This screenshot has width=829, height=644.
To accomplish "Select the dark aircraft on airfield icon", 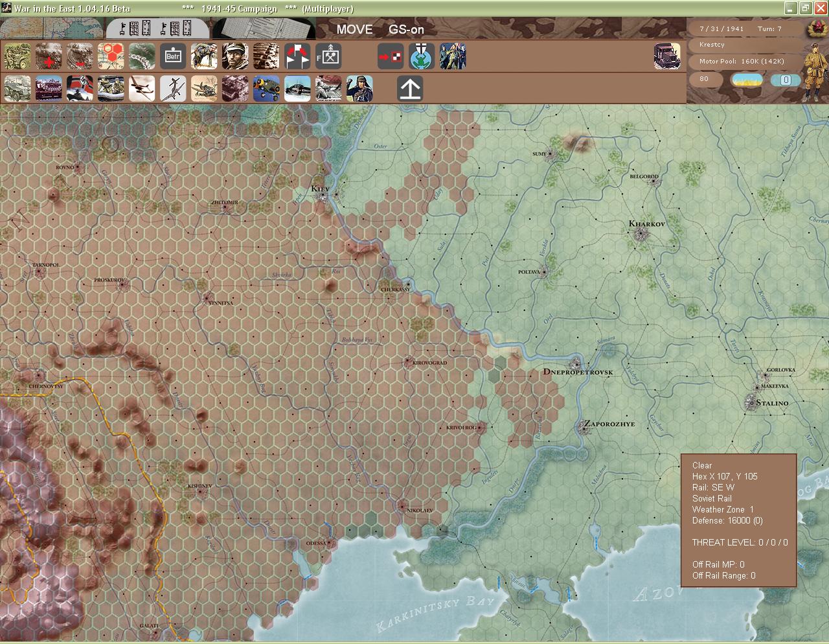I will click(297, 89).
